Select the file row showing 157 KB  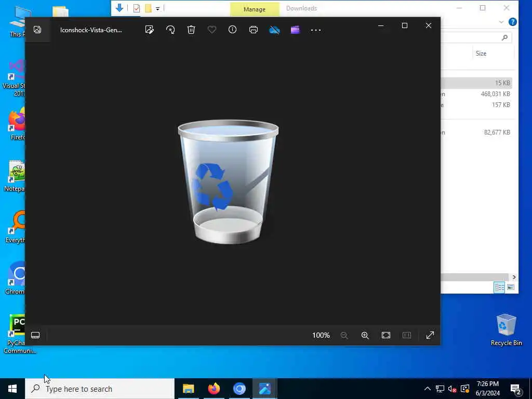pyautogui.click(x=476, y=105)
